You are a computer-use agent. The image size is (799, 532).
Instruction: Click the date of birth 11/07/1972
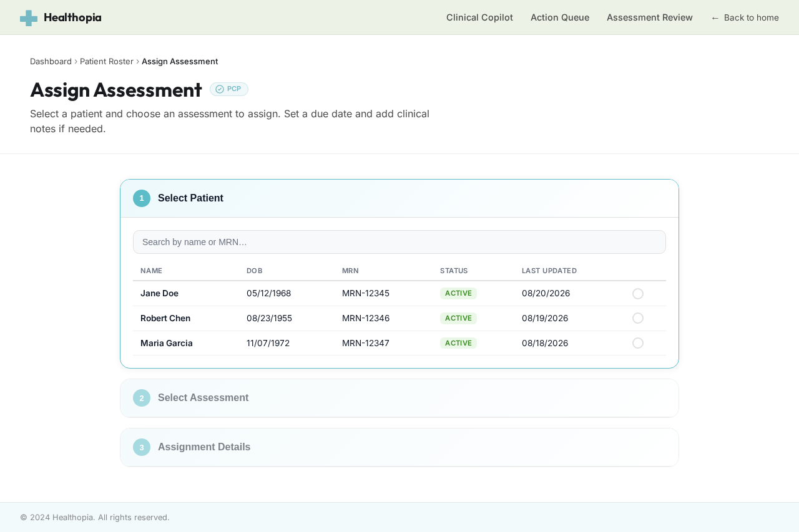click(268, 343)
